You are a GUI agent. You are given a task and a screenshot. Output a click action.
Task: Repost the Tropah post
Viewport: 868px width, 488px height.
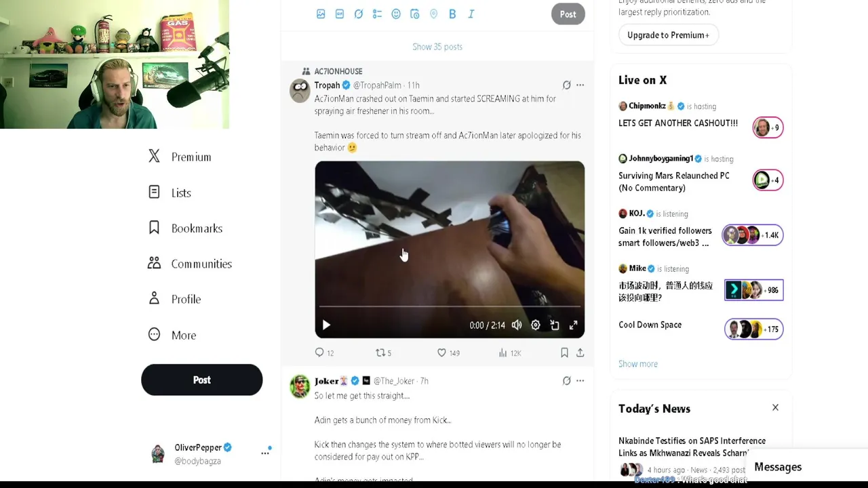click(x=384, y=352)
